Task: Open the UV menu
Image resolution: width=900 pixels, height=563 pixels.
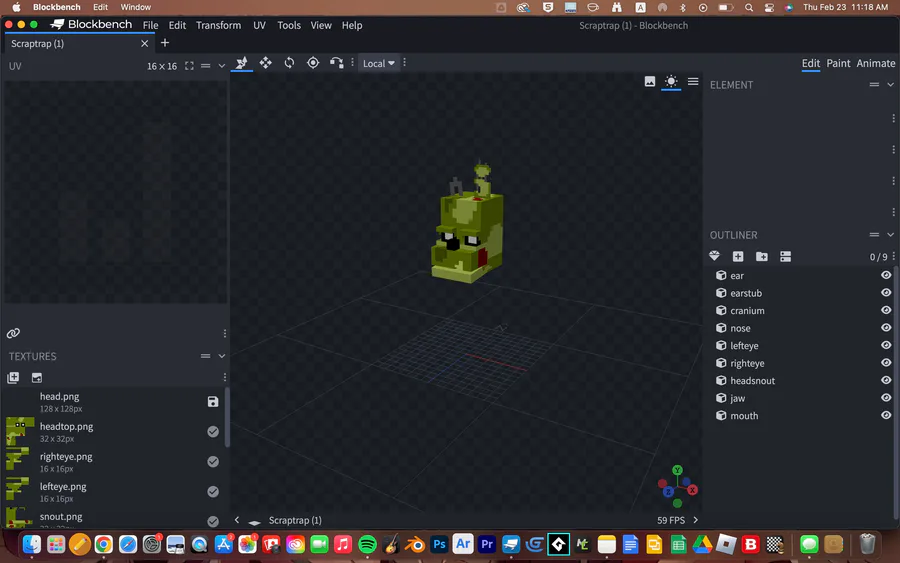Action: coord(259,25)
